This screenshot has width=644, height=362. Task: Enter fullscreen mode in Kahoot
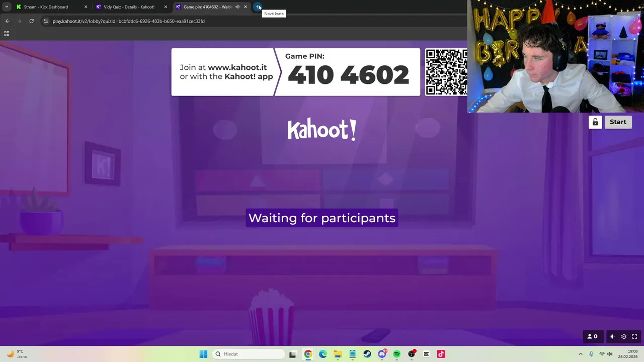pyautogui.click(x=635, y=336)
